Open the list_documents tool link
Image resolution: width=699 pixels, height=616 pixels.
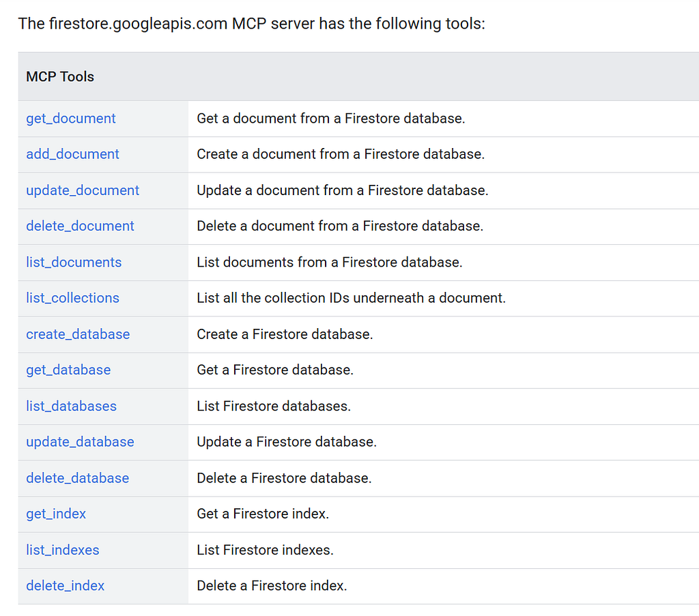(74, 263)
